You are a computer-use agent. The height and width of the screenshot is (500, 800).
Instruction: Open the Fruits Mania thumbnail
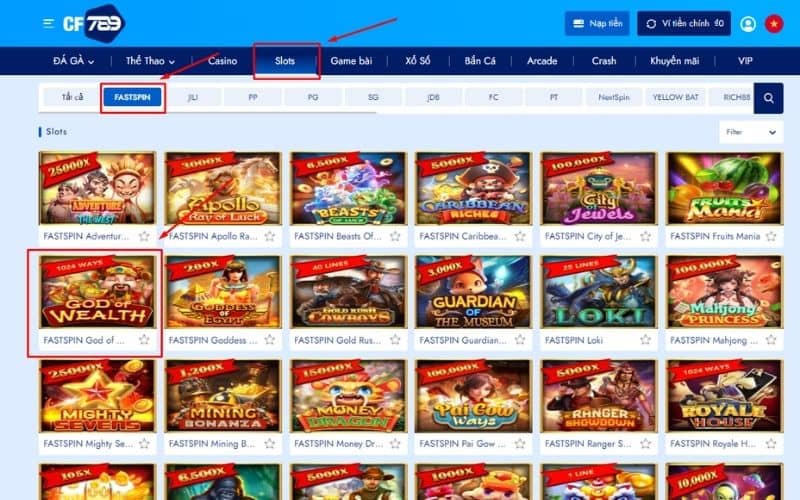(724, 188)
